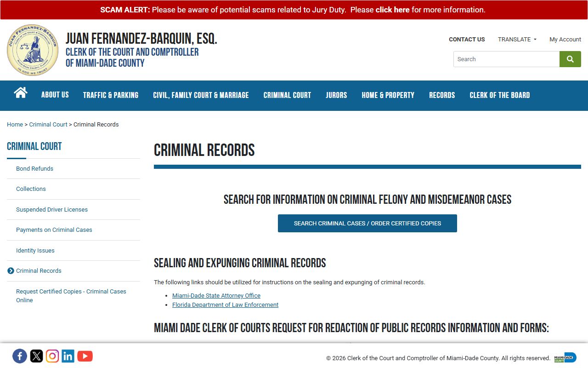The width and height of the screenshot is (588, 368).
Task: Open the X (Twitter) icon
Action: point(36,356)
